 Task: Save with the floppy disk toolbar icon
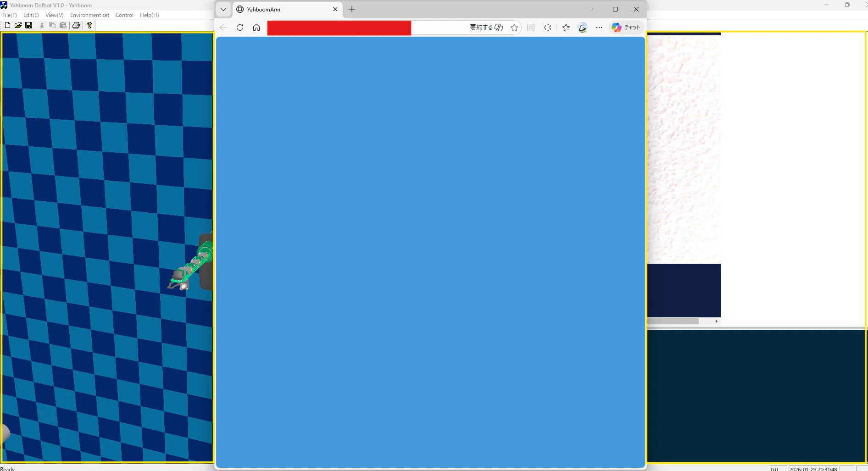coord(28,25)
